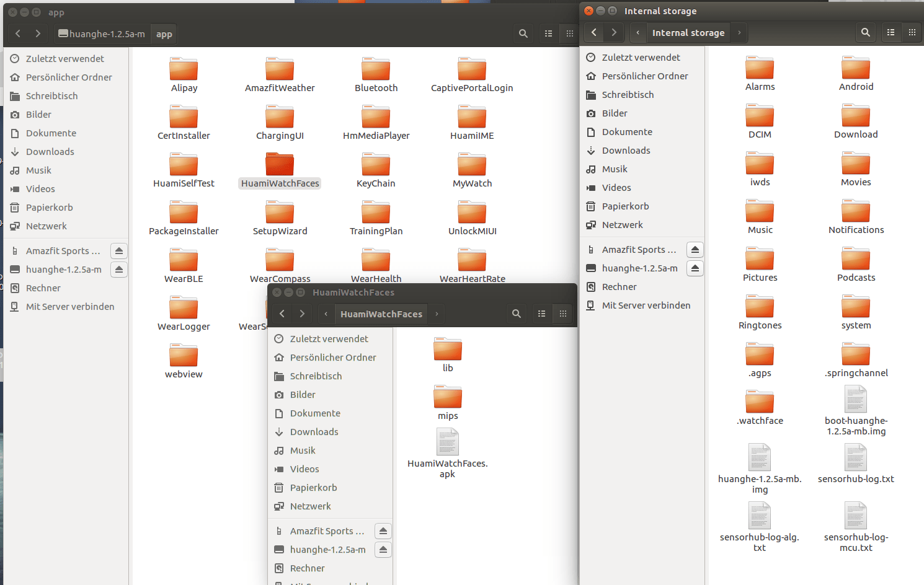Eject huanghe-1.2.5a-m in Internal storage sidebar
This screenshot has width=924, height=585.
tap(695, 268)
